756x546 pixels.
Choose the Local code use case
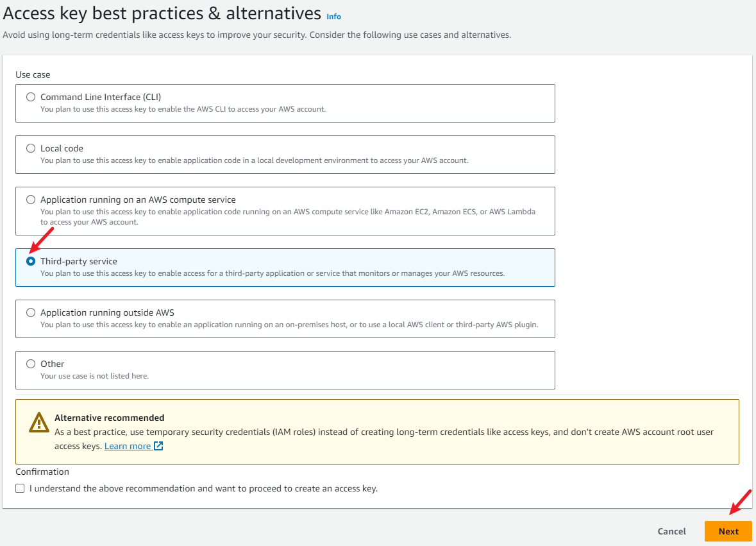pyautogui.click(x=31, y=148)
